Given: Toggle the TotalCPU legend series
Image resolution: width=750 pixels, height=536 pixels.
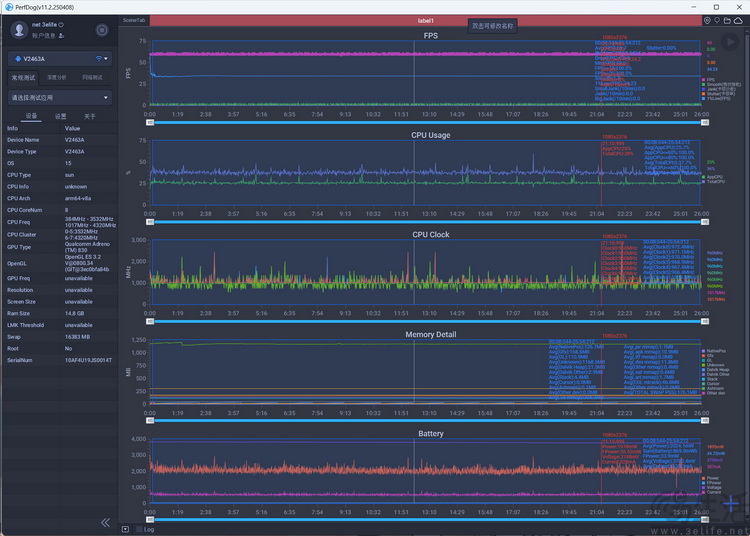Looking at the screenshot, I should (x=713, y=182).
